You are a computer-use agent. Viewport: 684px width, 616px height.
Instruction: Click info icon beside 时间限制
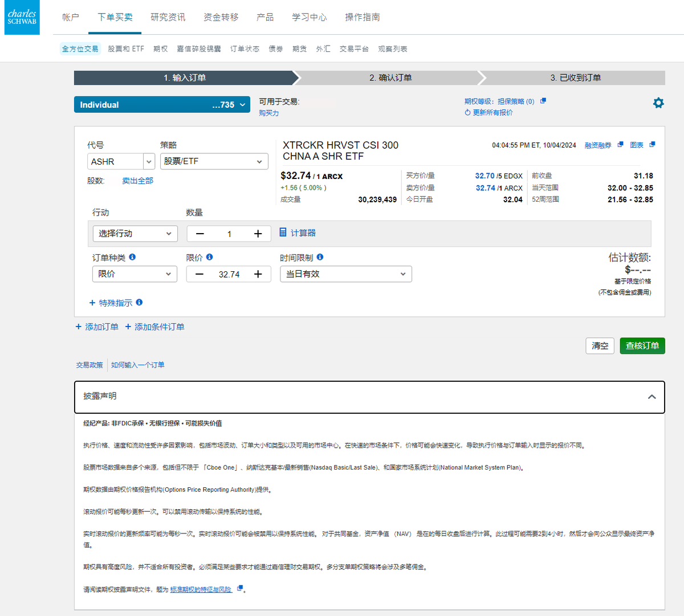click(x=320, y=257)
